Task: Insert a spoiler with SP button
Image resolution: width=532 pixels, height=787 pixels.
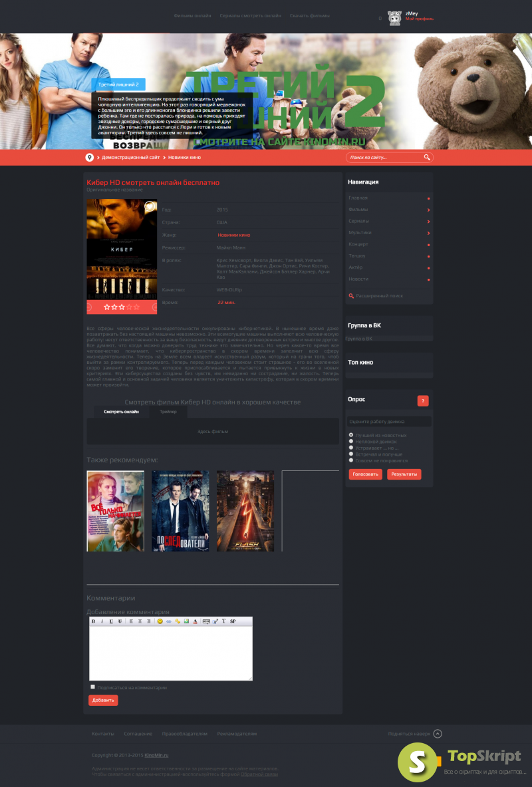Action: point(233,621)
